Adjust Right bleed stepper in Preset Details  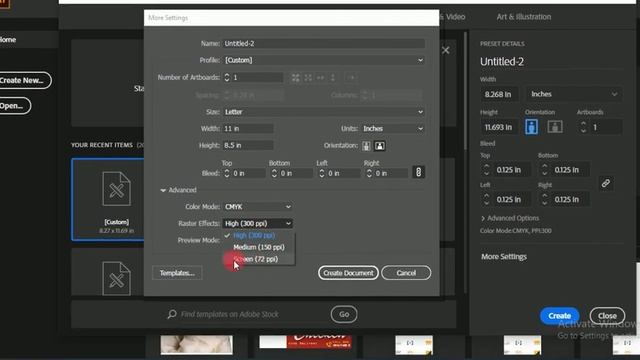(544, 199)
